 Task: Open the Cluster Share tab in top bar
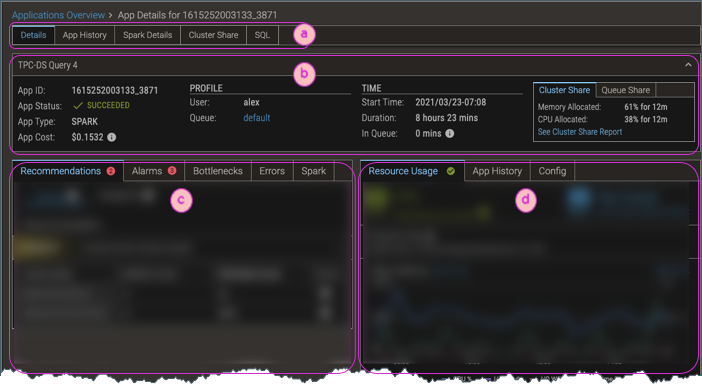click(213, 35)
